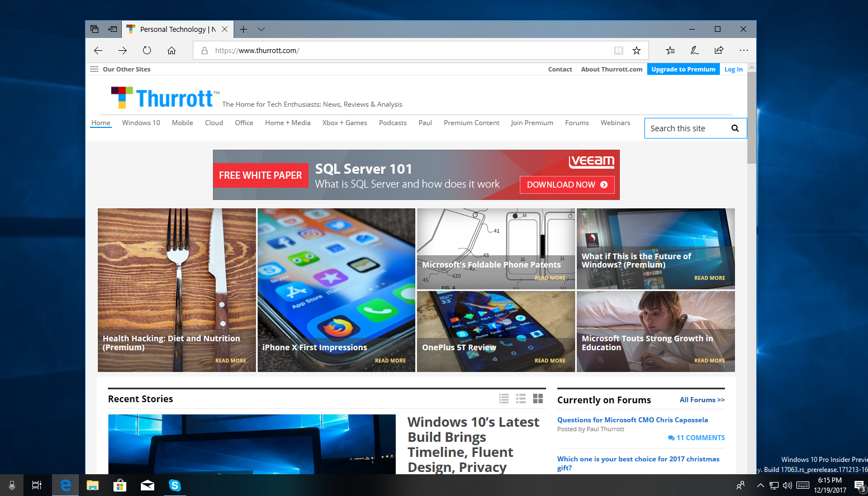Open the Webinars nav item
This screenshot has height=496, width=868.
pos(615,123)
